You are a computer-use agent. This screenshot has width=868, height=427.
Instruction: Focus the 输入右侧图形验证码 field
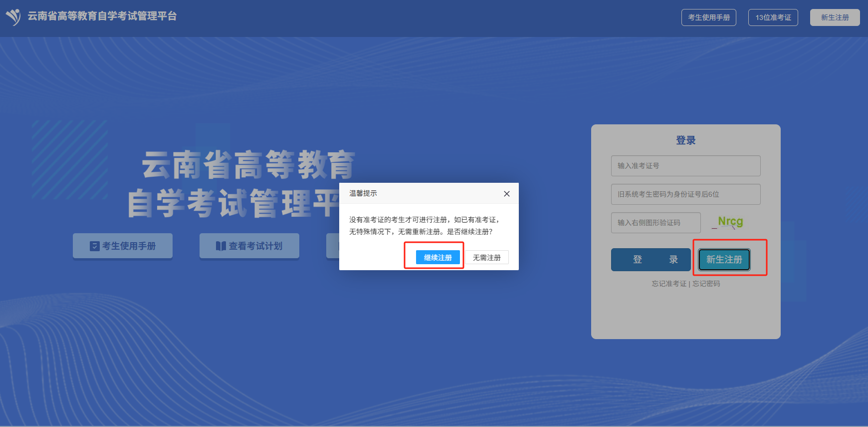pyautogui.click(x=656, y=223)
